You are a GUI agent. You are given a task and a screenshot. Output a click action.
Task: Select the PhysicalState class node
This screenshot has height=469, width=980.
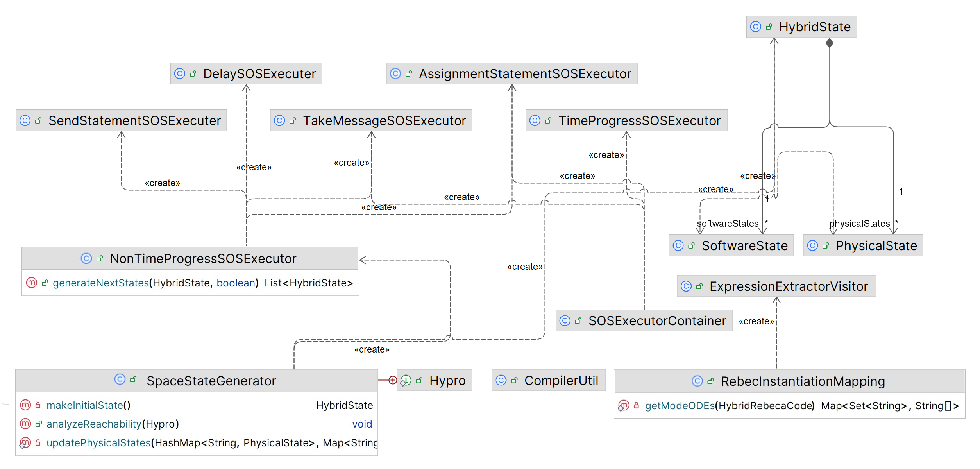(876, 246)
